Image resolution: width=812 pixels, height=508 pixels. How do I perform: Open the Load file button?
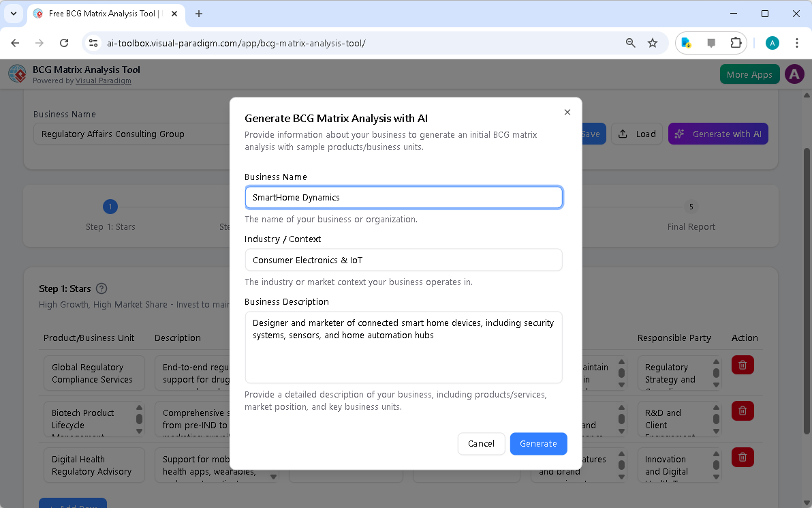coord(637,134)
